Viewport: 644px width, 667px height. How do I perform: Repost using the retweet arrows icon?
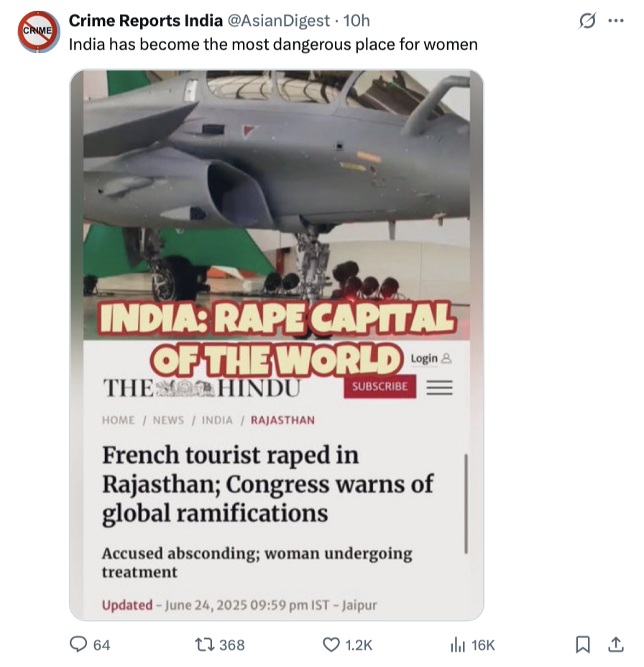click(x=204, y=645)
